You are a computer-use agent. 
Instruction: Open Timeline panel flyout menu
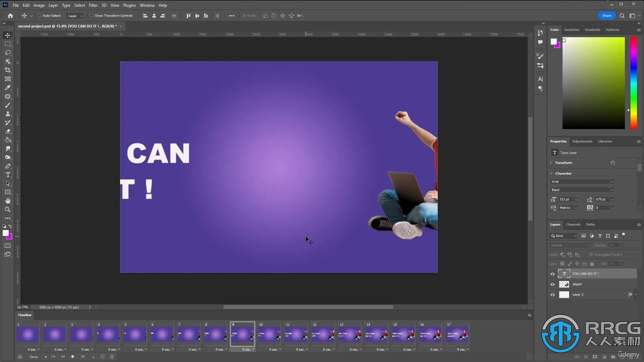coord(529,315)
